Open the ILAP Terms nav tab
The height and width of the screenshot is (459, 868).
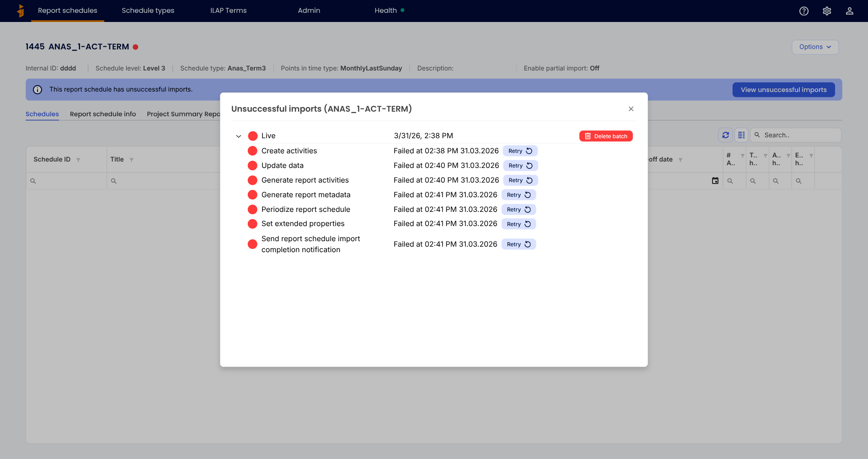pyautogui.click(x=228, y=11)
